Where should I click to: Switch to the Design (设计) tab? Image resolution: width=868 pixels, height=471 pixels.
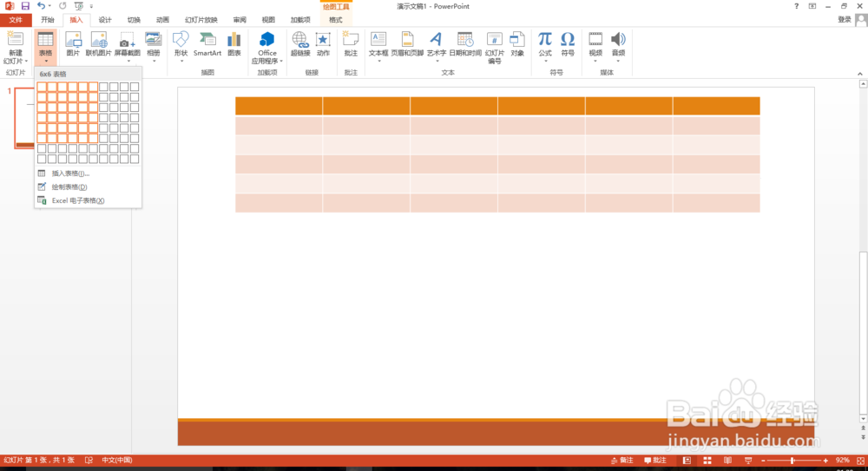click(x=105, y=20)
